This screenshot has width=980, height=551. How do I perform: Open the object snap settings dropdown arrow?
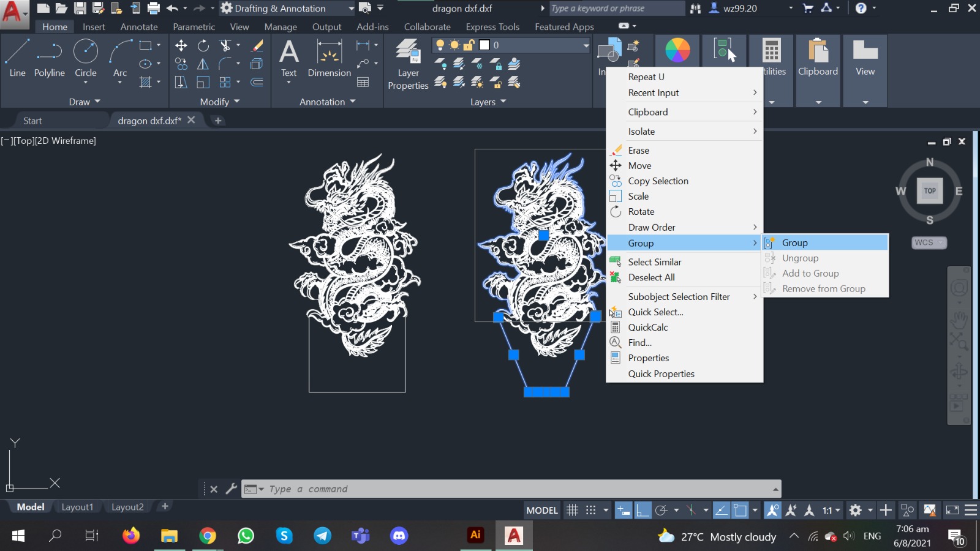coord(755,510)
